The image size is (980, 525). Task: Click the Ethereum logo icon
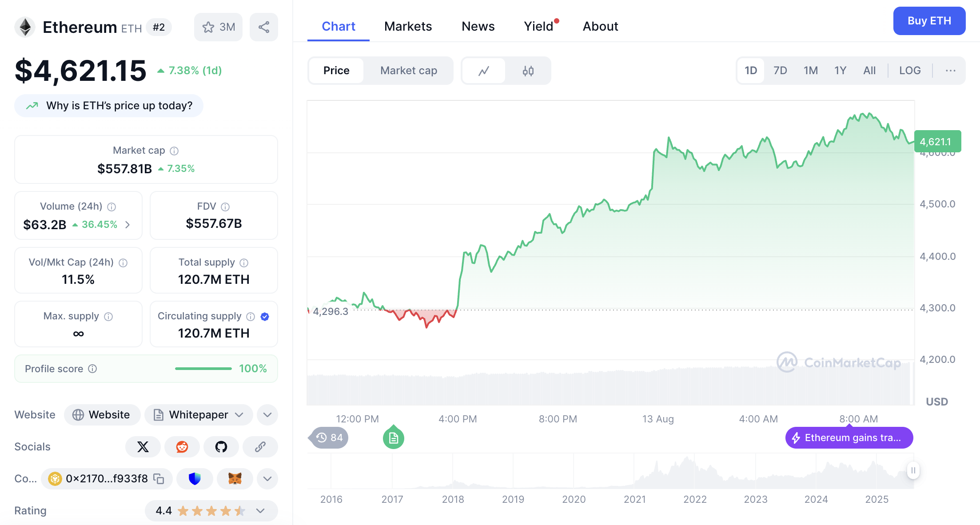tap(25, 27)
